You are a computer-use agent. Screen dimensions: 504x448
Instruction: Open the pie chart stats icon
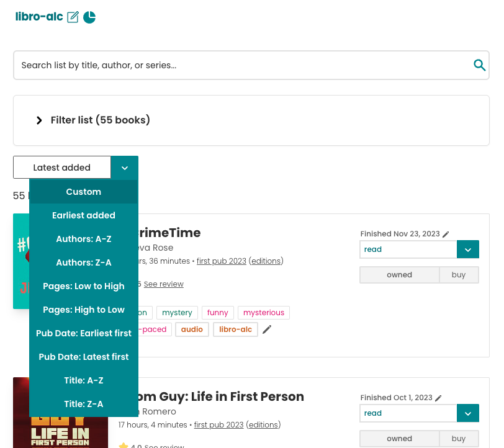click(x=89, y=17)
